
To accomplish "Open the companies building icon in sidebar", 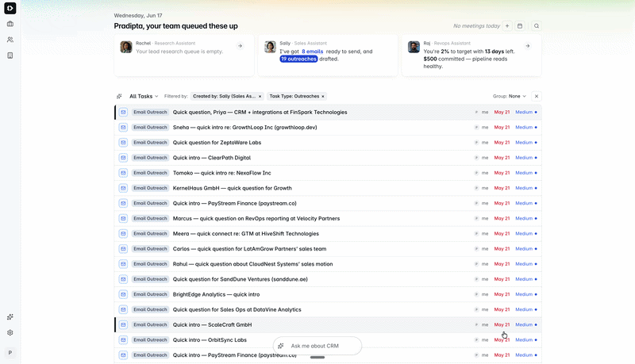I will (x=10, y=56).
